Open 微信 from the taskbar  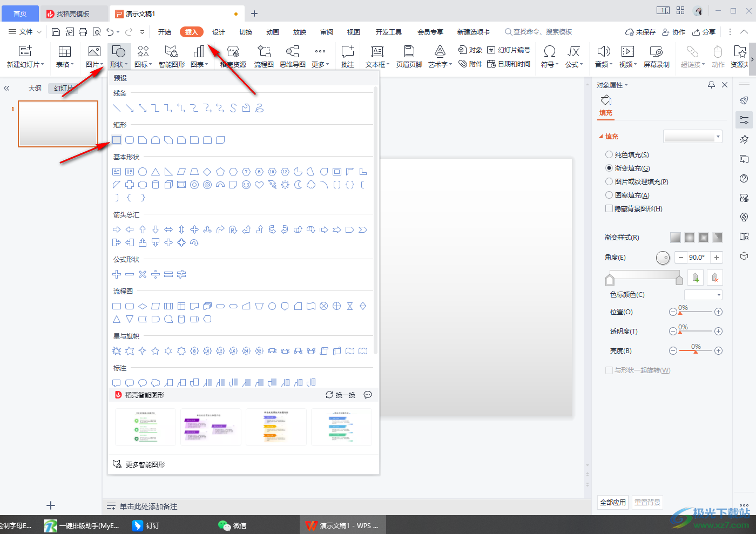pyautogui.click(x=232, y=525)
